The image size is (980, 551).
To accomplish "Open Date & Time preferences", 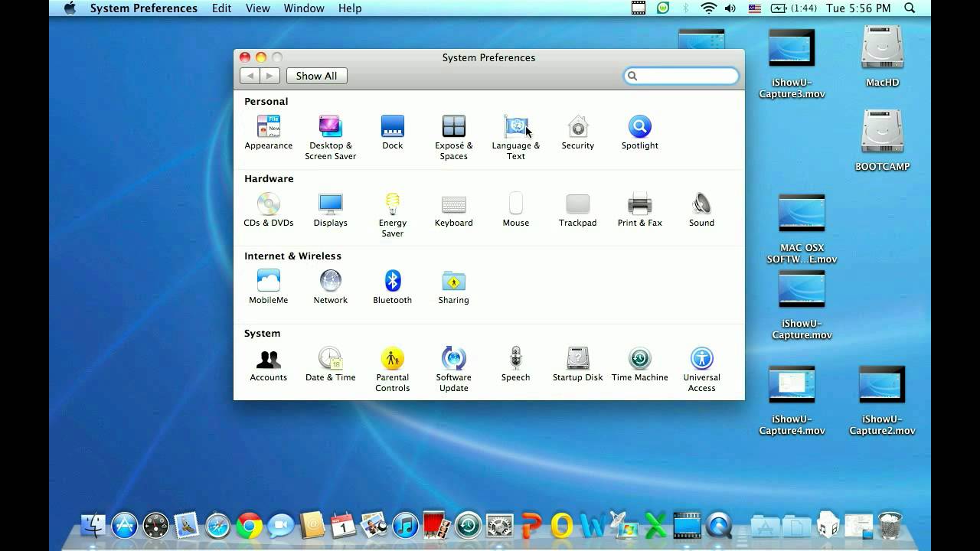I will tap(330, 364).
